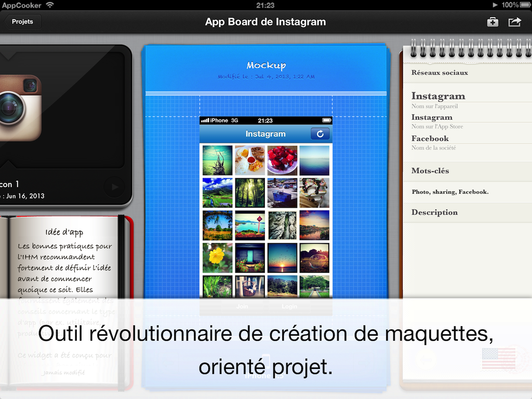Select the breakfast plate photo thumbnail
Image resolution: width=532 pixels, height=399 pixels.
[250, 161]
